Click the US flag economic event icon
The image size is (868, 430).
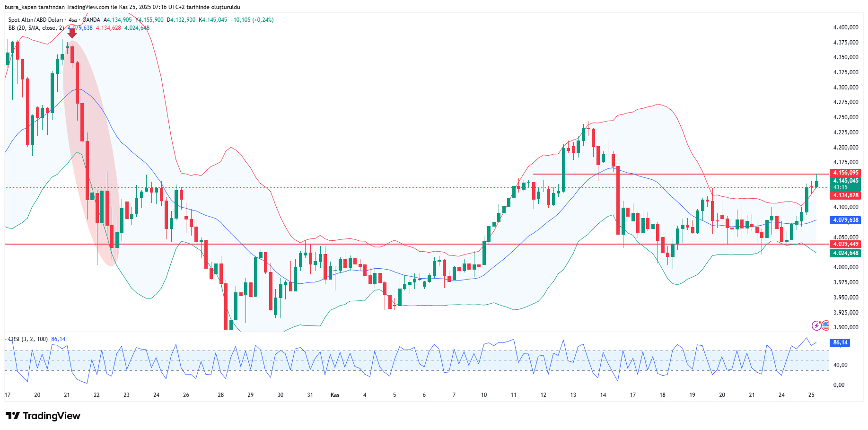[x=826, y=325]
